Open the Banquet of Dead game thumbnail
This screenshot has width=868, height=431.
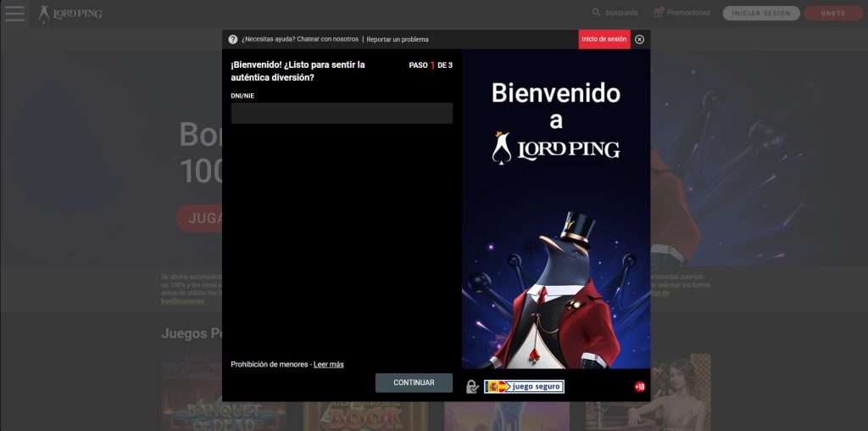point(224,392)
